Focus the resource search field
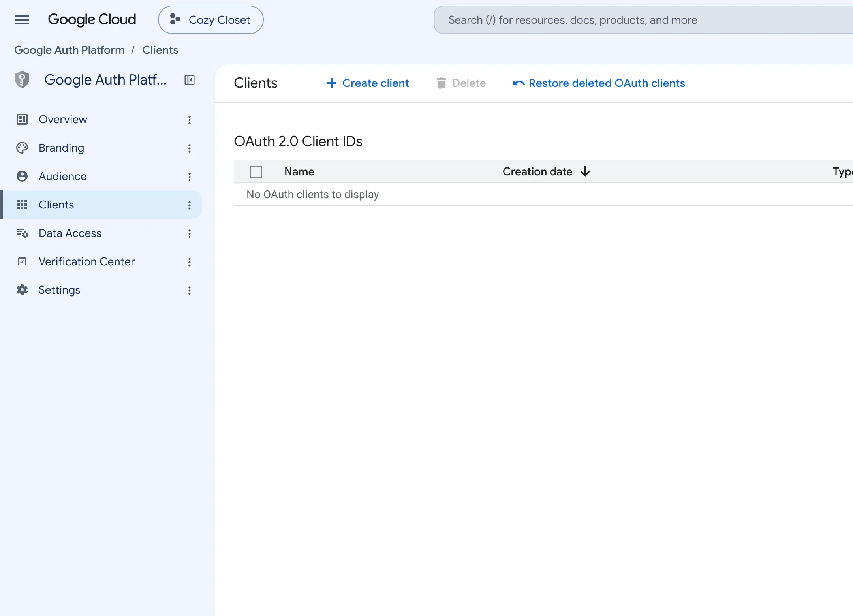 (x=644, y=20)
